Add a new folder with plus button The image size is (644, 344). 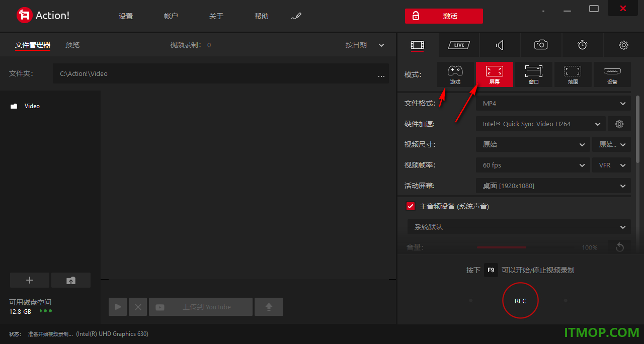coord(30,280)
